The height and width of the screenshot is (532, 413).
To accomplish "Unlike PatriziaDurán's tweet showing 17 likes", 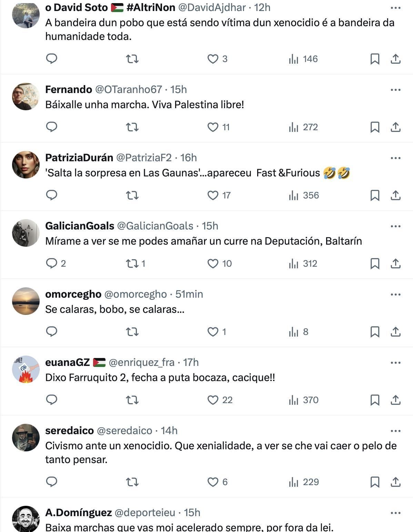I will click(213, 195).
